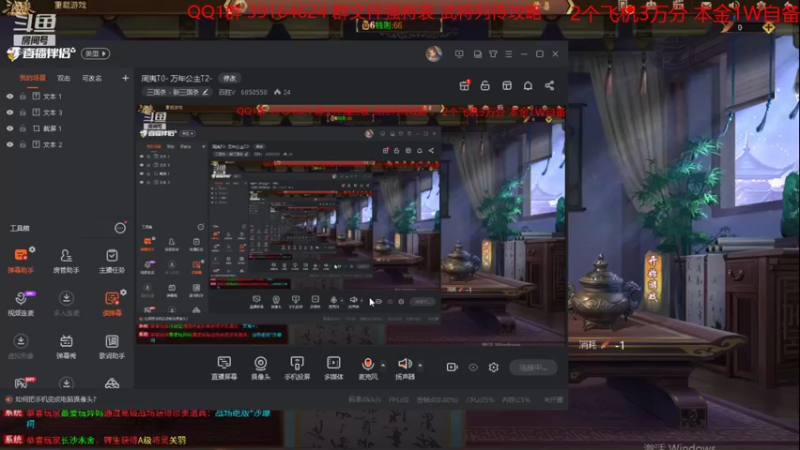Select the 文本 1 source row
The width and height of the screenshot is (800, 450).
point(66,96)
